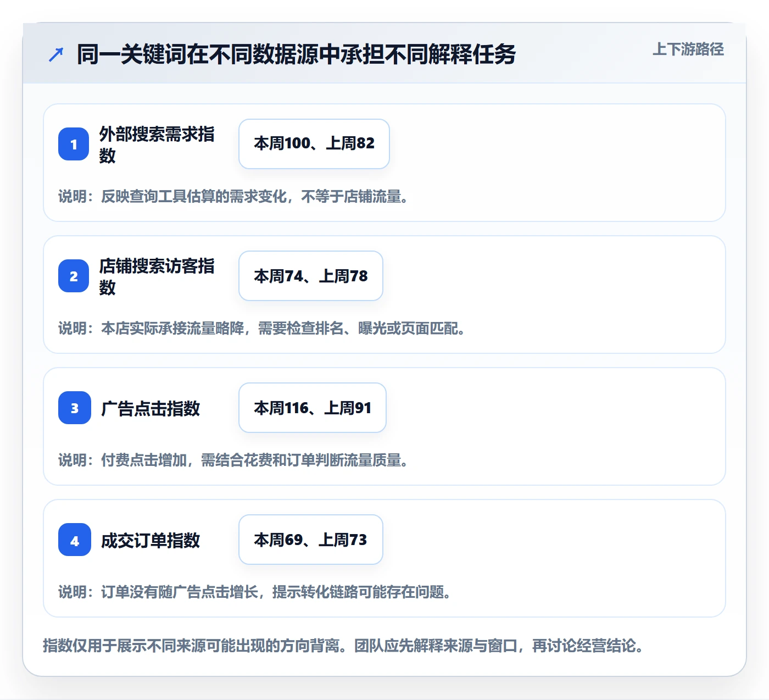
Task: Select the 广告点击指数 heading
Action: pos(151,408)
